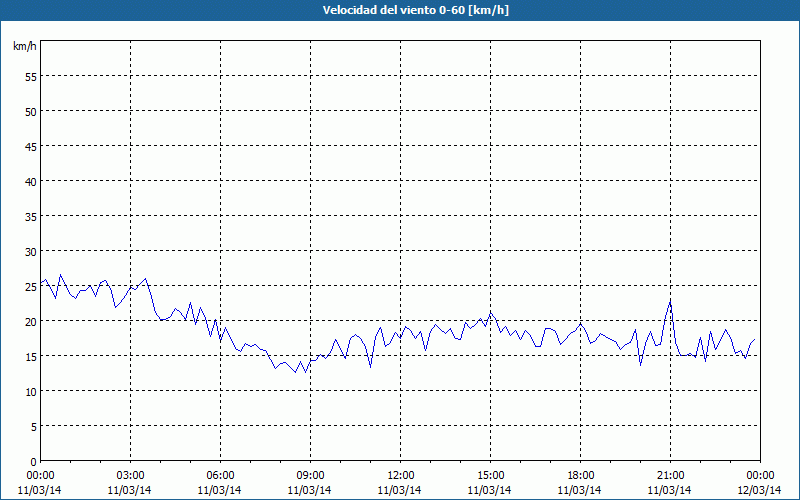Select the '45' y-axis value
The image size is (800, 500).
[31, 146]
